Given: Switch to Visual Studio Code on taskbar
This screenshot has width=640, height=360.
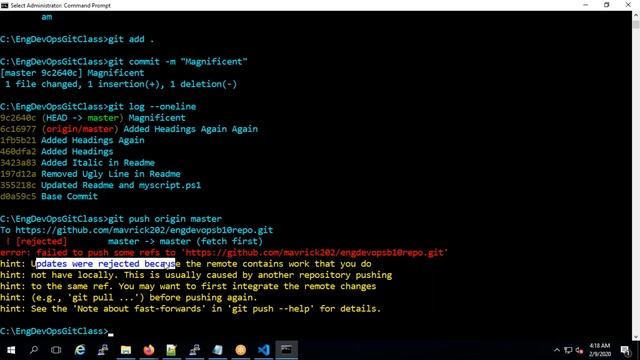Looking at the screenshot, I should point(264,350).
